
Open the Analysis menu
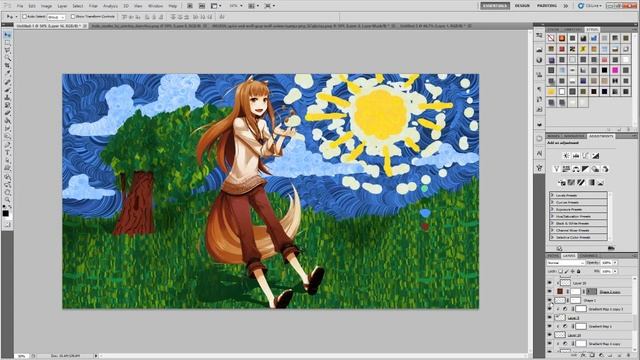[110, 6]
